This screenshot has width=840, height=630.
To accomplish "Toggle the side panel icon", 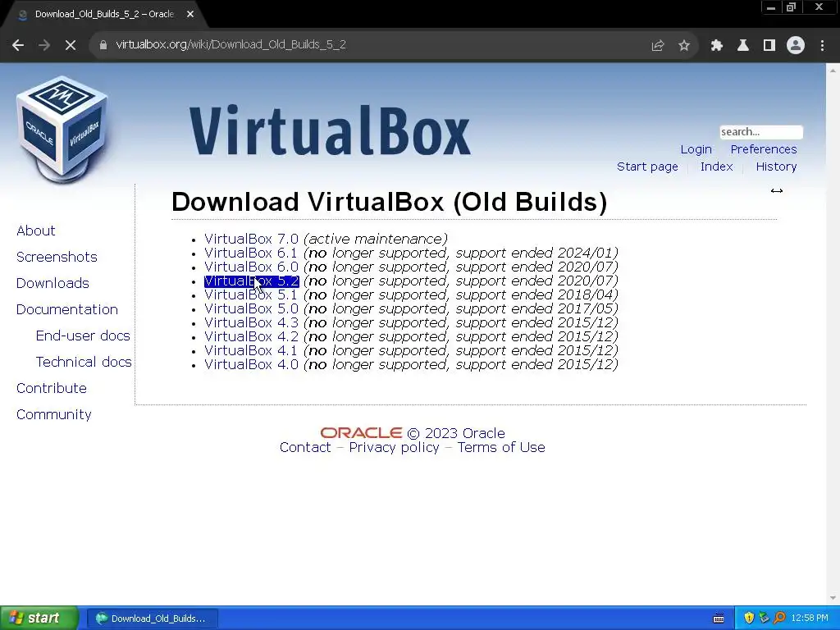I will [x=769, y=46].
